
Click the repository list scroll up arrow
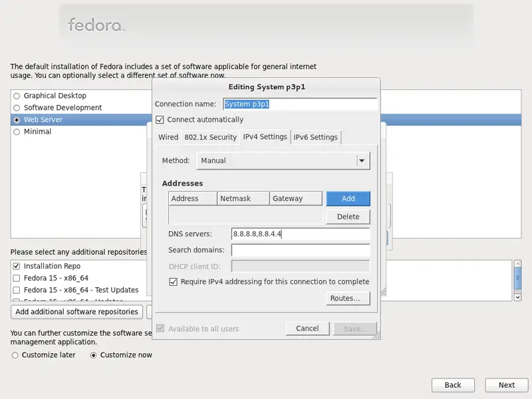(x=517, y=263)
